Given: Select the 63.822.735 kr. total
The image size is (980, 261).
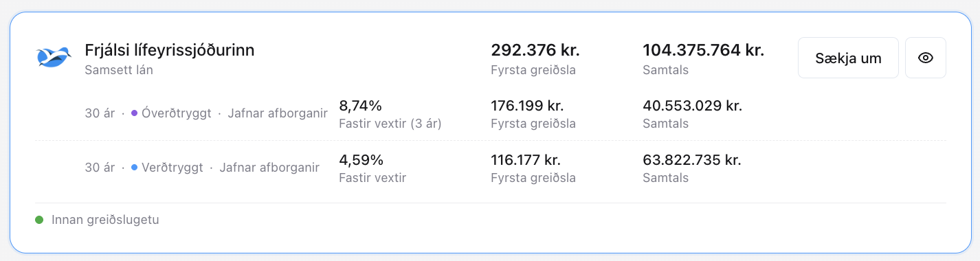Looking at the screenshot, I should (x=691, y=160).
